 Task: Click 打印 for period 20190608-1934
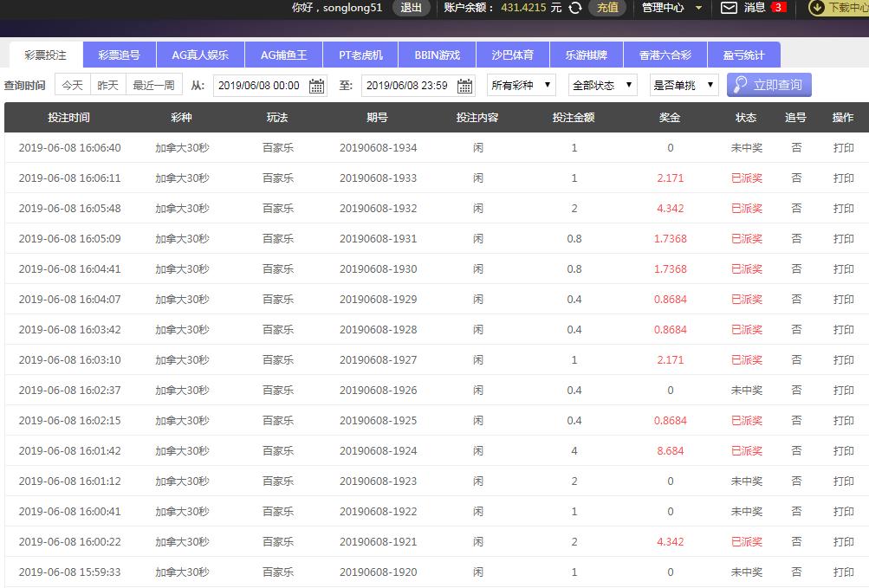(844, 148)
